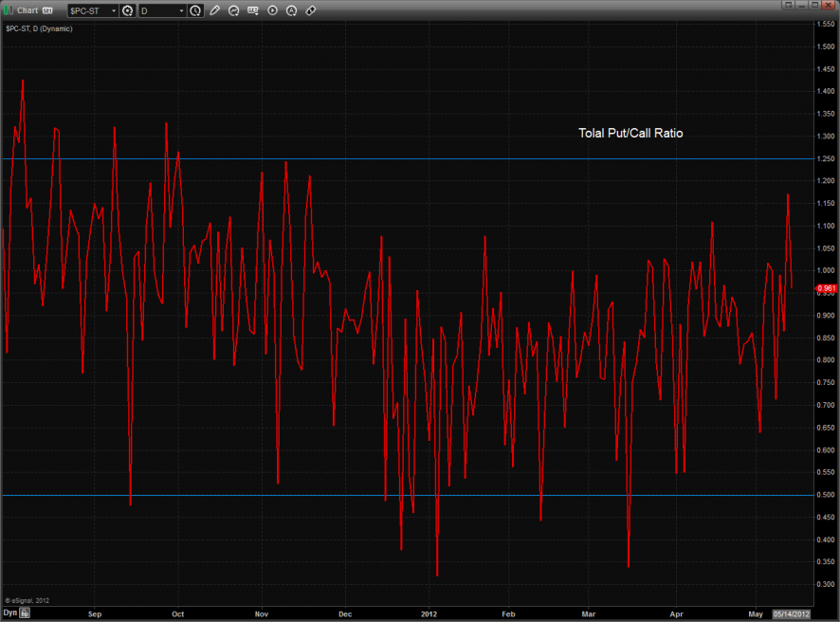
Task: Click the play replay icon
Action: [x=273, y=10]
